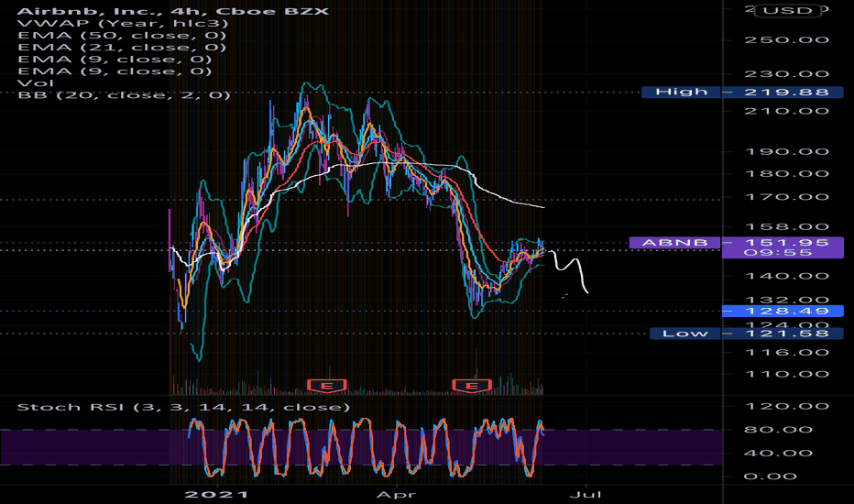Screen dimensions: 854x504
Task: Select the second EMA (9, close, 0) indicator
Action: [x=115, y=71]
